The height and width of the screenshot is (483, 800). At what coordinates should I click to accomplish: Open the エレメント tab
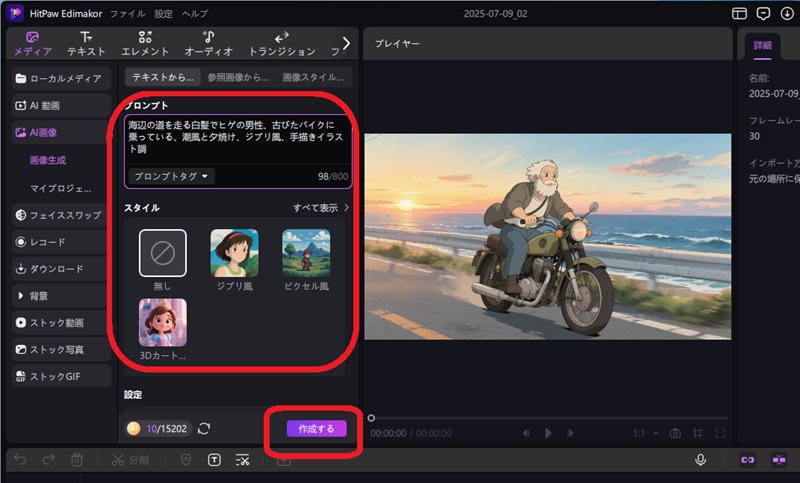click(x=145, y=44)
